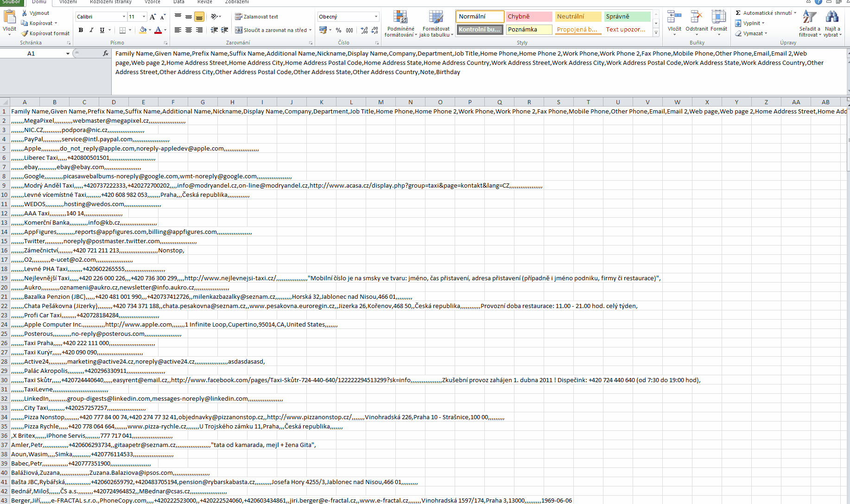Apply the cell borders icon
This screenshot has height=504, width=850.
[x=122, y=30]
